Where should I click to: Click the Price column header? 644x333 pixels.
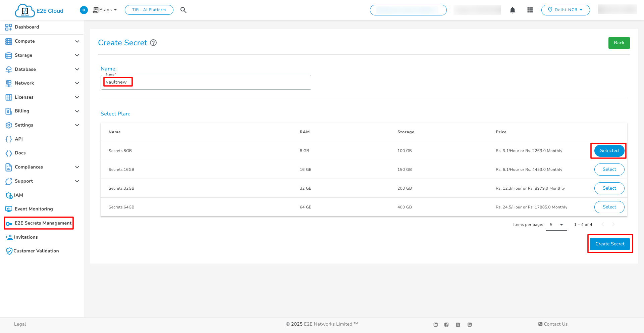click(x=501, y=132)
